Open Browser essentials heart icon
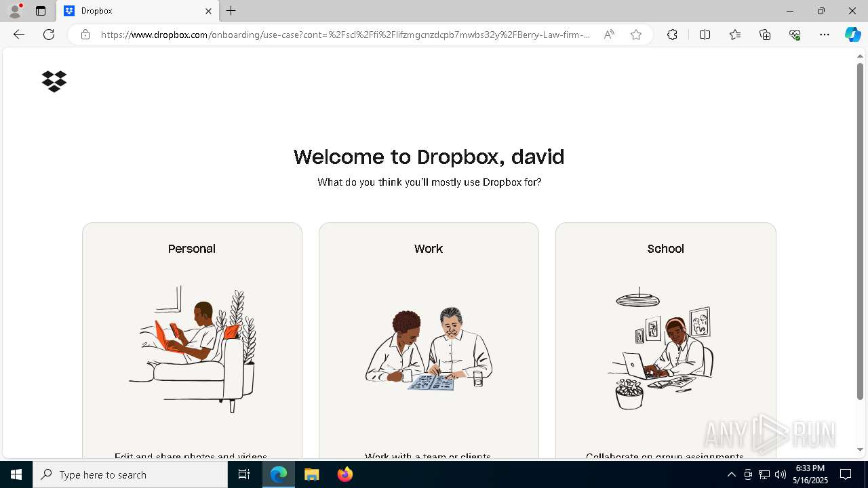Image resolution: width=868 pixels, height=488 pixels. pyautogui.click(x=795, y=35)
